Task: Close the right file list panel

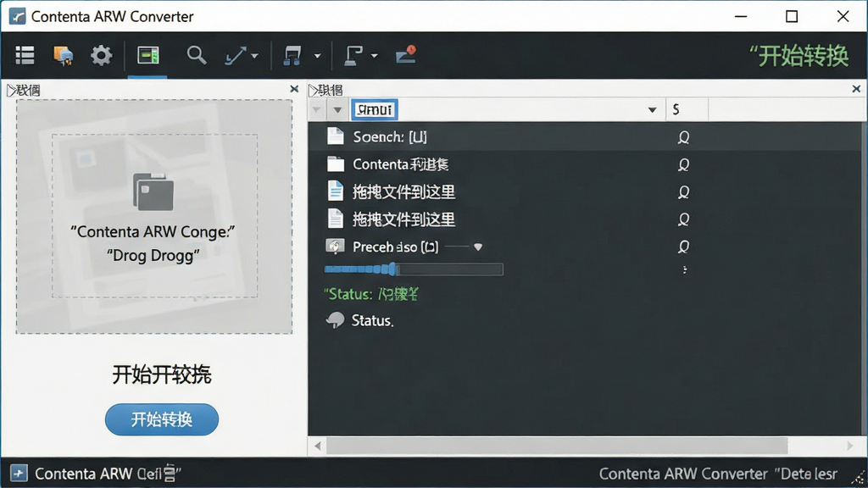Action: click(x=856, y=88)
